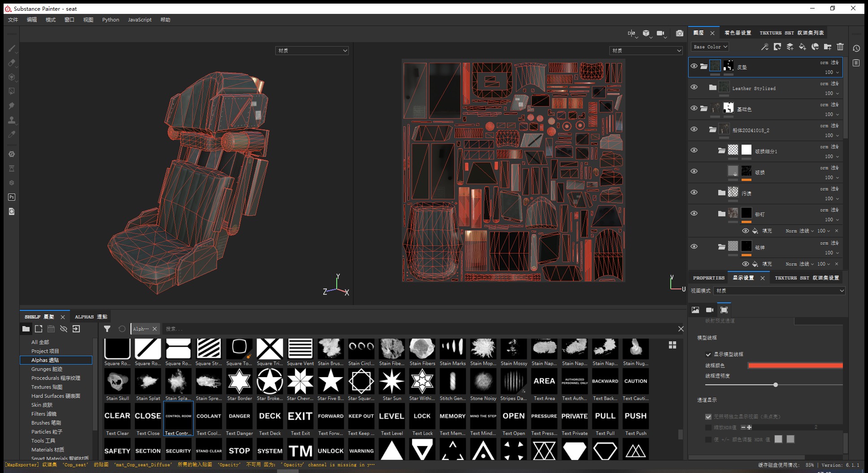Viewport: 868px width, 473px height.
Task: Remove the Alph filter tag
Action: [155, 329]
